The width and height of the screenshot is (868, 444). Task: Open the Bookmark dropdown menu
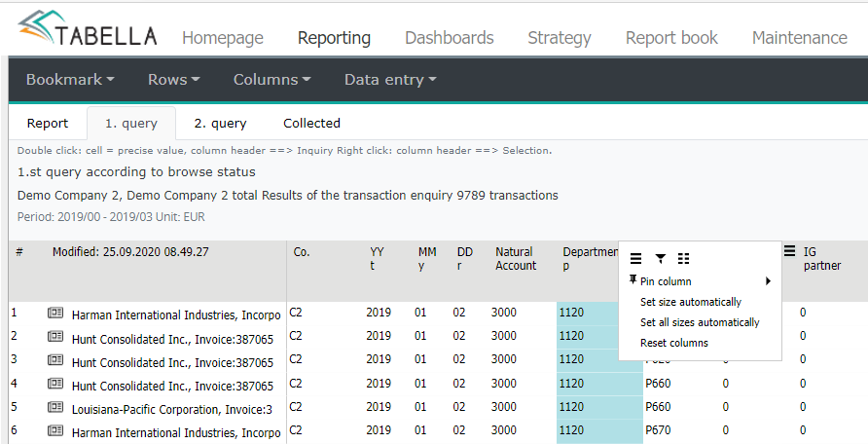[70, 80]
